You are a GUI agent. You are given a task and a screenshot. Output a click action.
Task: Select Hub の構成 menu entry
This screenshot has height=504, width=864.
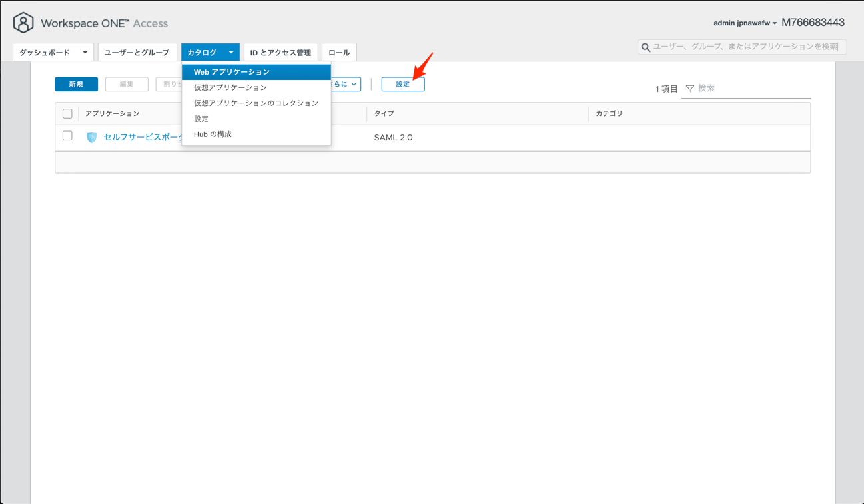(x=256, y=134)
